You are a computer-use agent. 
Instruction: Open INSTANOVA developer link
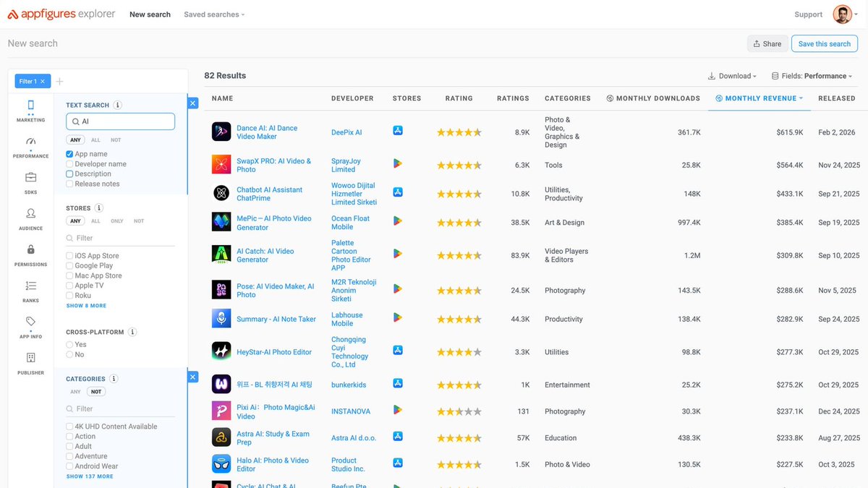coord(351,411)
